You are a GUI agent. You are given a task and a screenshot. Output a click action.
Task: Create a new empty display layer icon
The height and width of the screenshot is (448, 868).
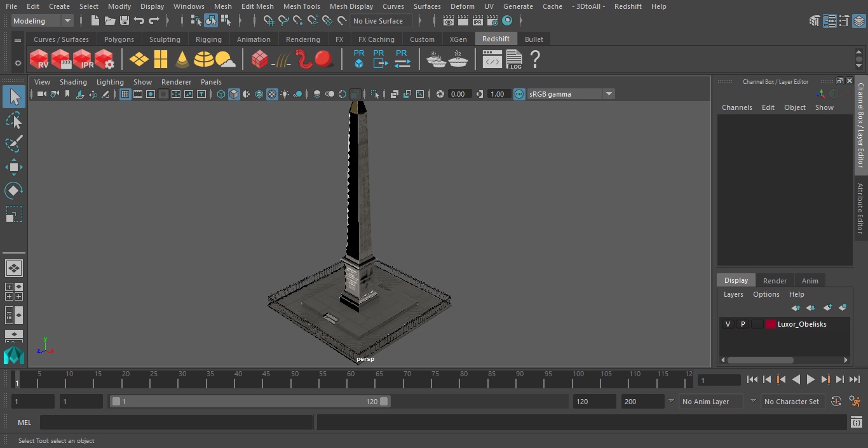827,308
